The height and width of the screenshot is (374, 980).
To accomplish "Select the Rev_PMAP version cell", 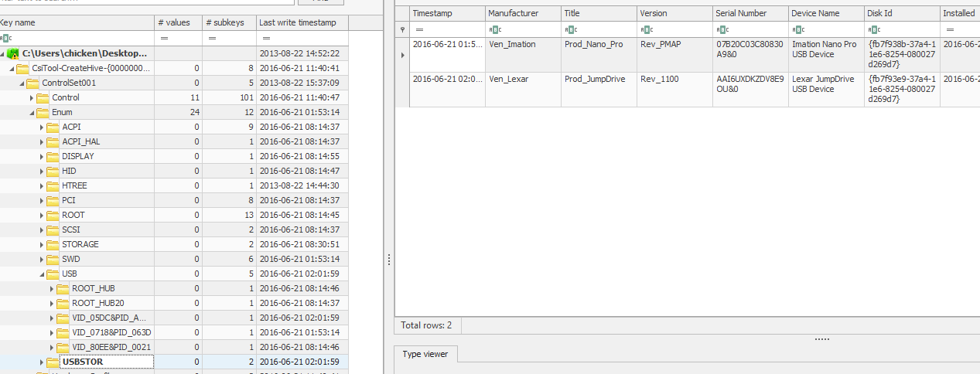I will click(674, 55).
